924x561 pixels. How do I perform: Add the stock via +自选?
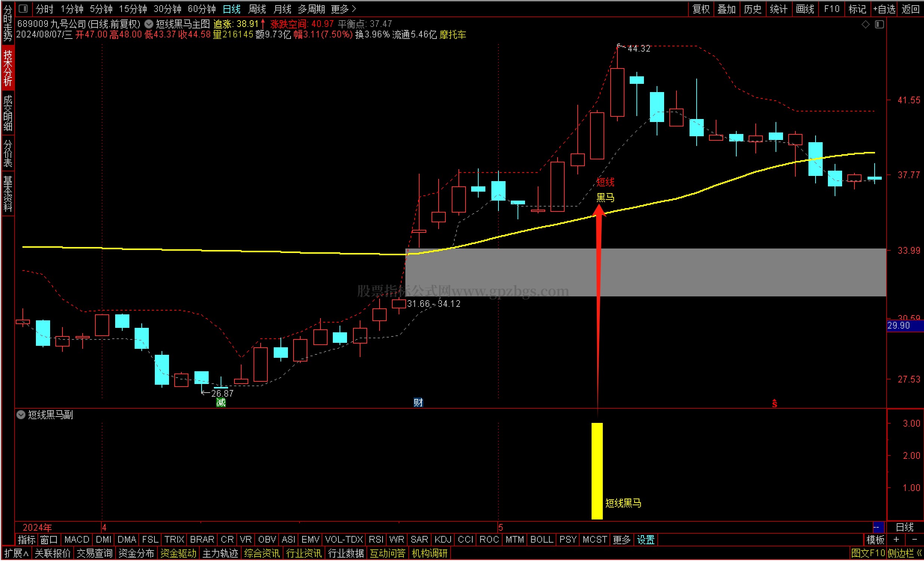884,9
